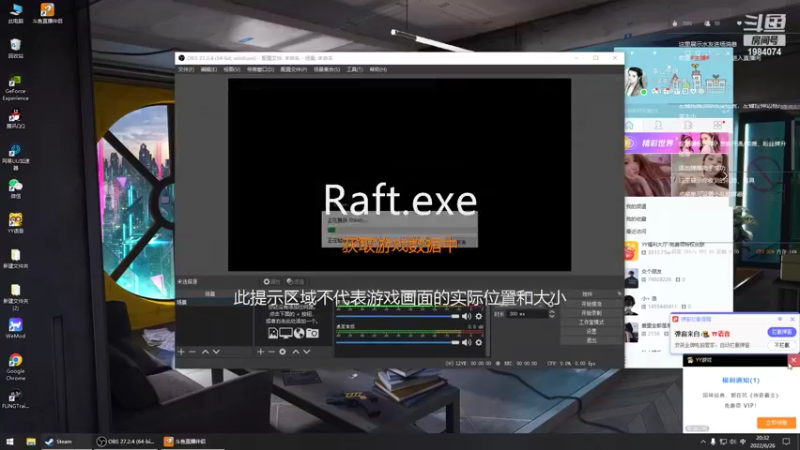The image size is (800, 450).
Task: Click the Filters button above Sources panel
Action: tap(295, 282)
